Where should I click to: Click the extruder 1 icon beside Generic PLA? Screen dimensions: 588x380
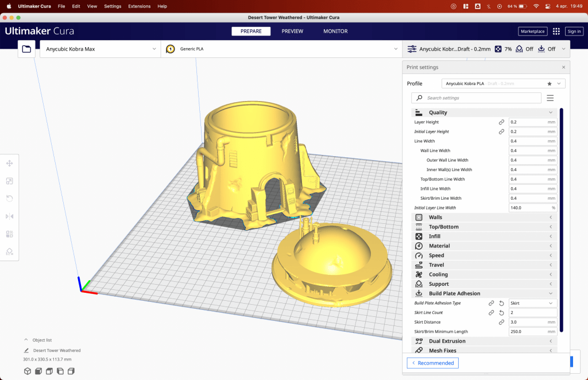(x=170, y=49)
